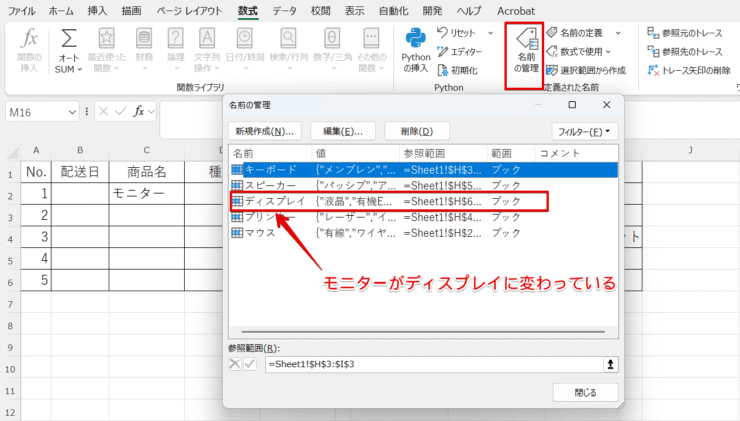Click the Edit (編集) button in dialog
Viewport: 740px width, 421px height.
(343, 131)
